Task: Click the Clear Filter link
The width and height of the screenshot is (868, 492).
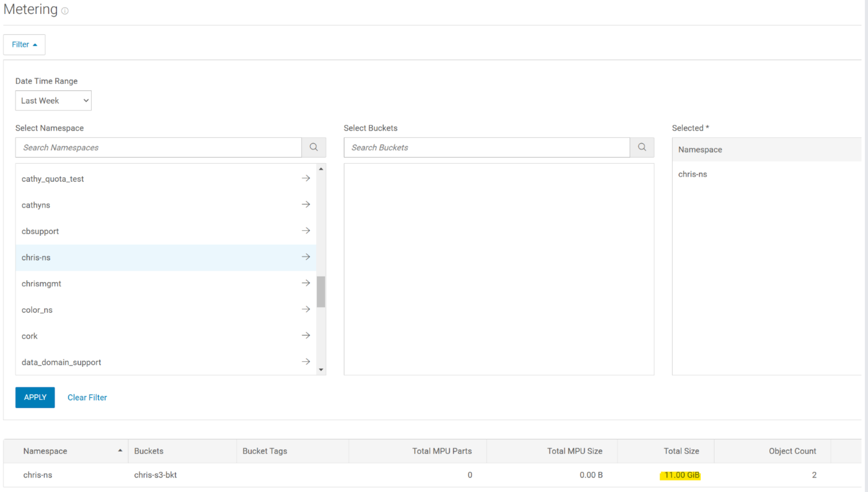Action: pos(87,397)
